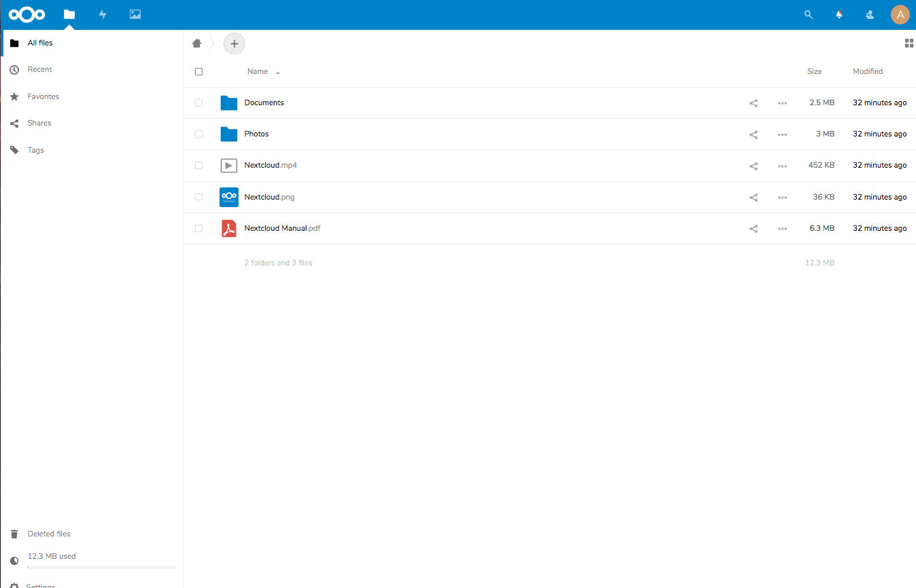Click the Photos folder icon
916x588 pixels.
coord(229,134)
